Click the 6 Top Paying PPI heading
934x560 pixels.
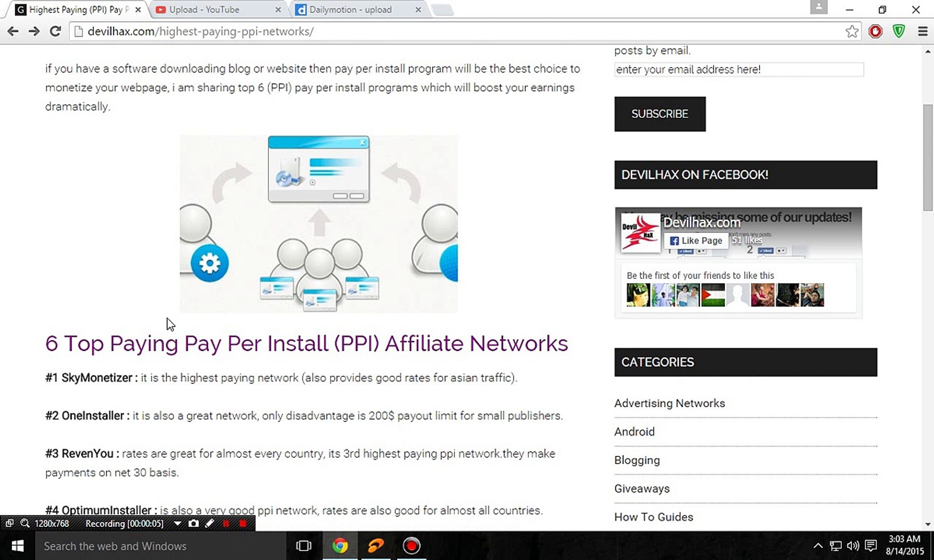point(307,344)
